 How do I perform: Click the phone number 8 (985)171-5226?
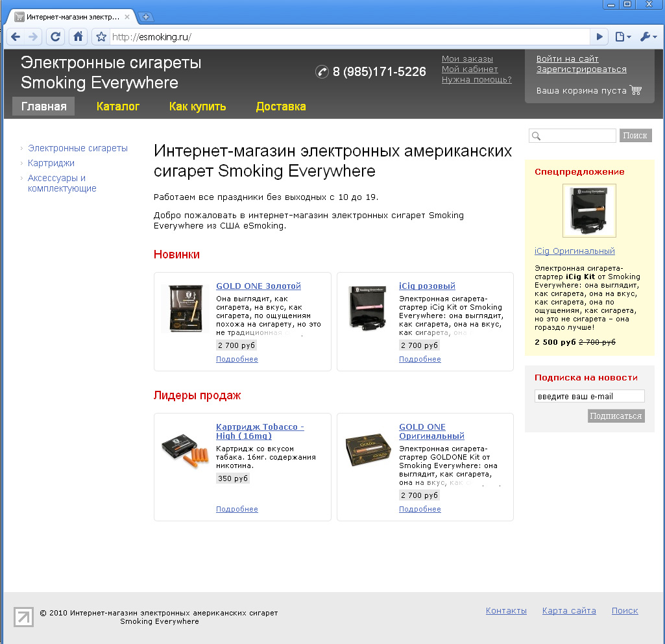379,71
